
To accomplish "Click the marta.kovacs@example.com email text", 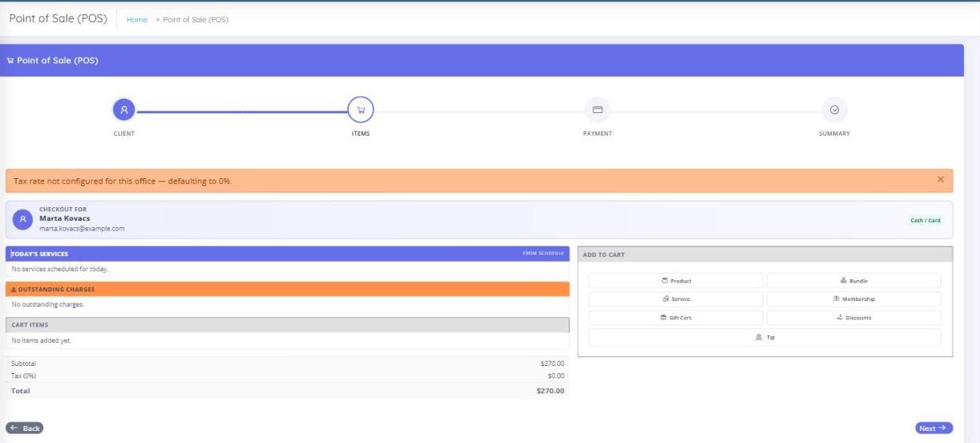I will point(82,229).
